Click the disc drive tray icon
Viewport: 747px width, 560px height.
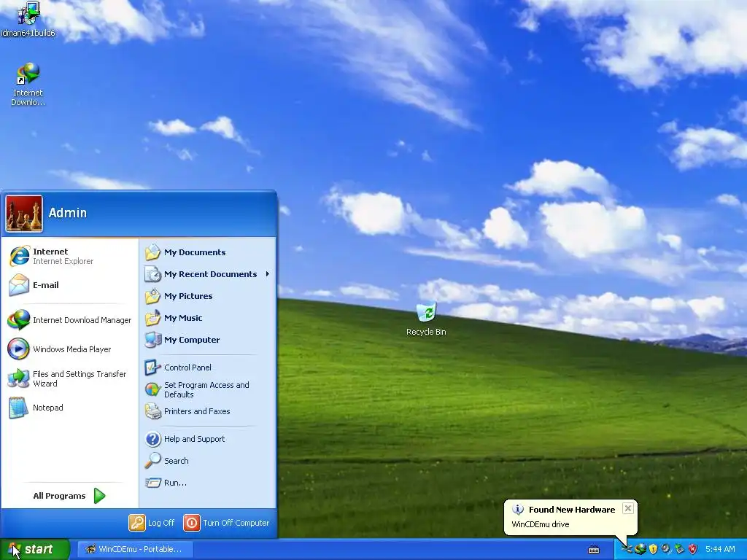[666, 550]
